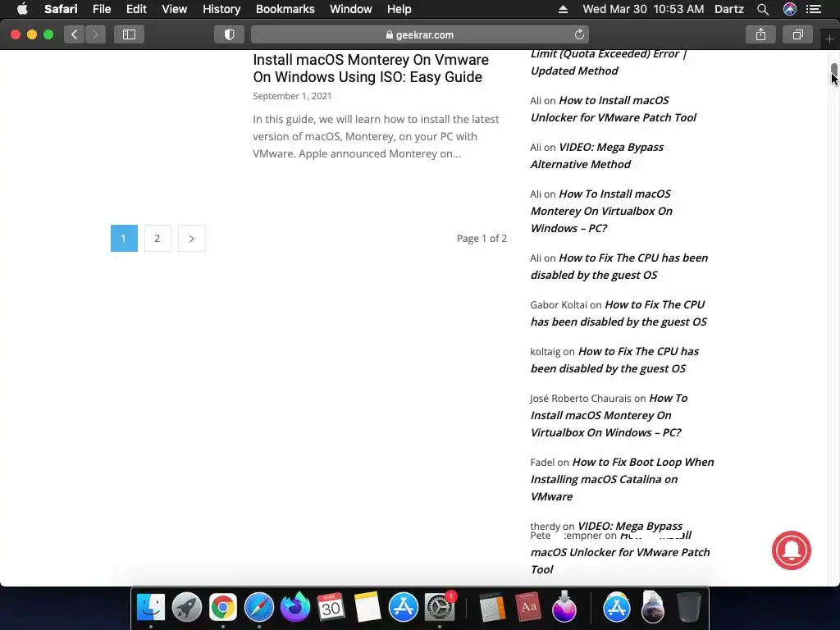840x630 pixels.
Task: Click the Safari compass in Dock
Action: 258,608
